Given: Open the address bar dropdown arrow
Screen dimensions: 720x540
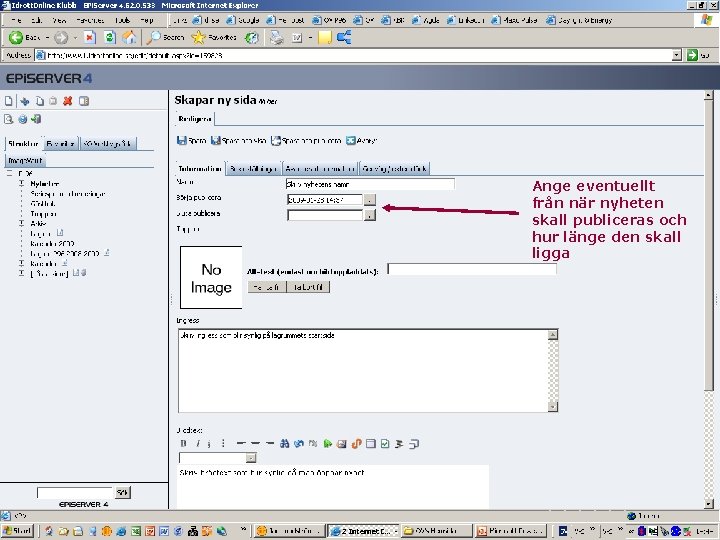Looking at the screenshot, I should [x=676, y=56].
